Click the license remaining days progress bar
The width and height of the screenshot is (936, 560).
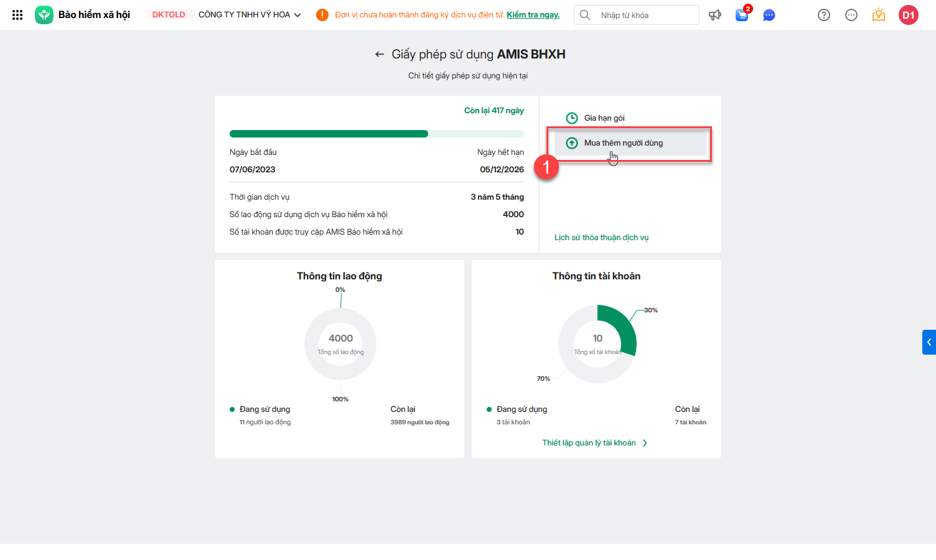pos(377,134)
